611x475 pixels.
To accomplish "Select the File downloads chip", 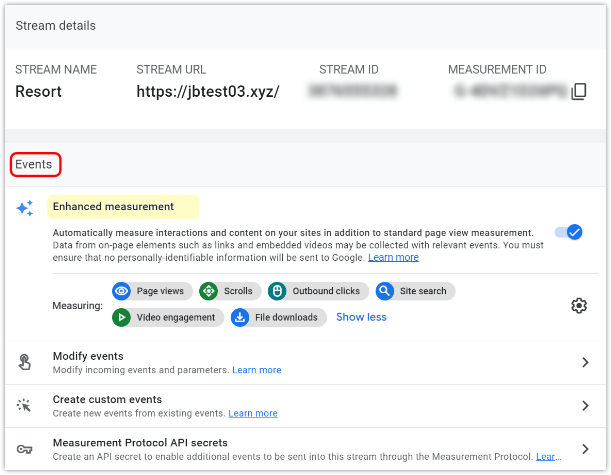I will click(277, 317).
